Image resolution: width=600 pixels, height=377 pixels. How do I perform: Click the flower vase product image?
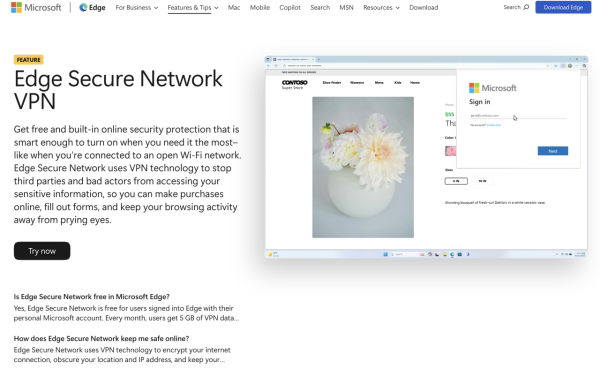tap(363, 167)
